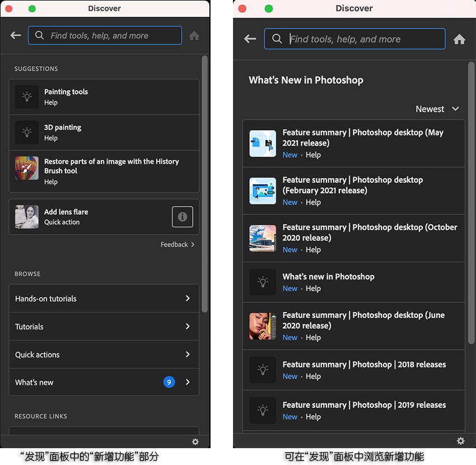476x465 pixels.
Task: Open Painting tools help suggestion
Action: (x=104, y=97)
